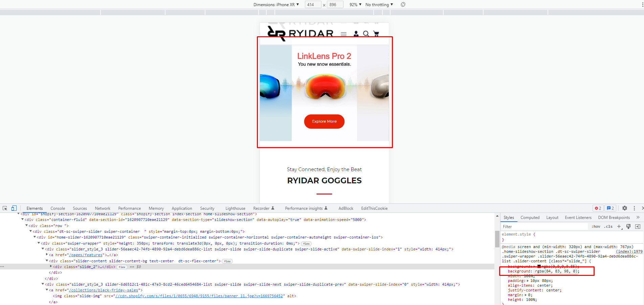The width and height of the screenshot is (644, 305).
Task: Click the flex badge on slide_2 node
Action: 122,267
